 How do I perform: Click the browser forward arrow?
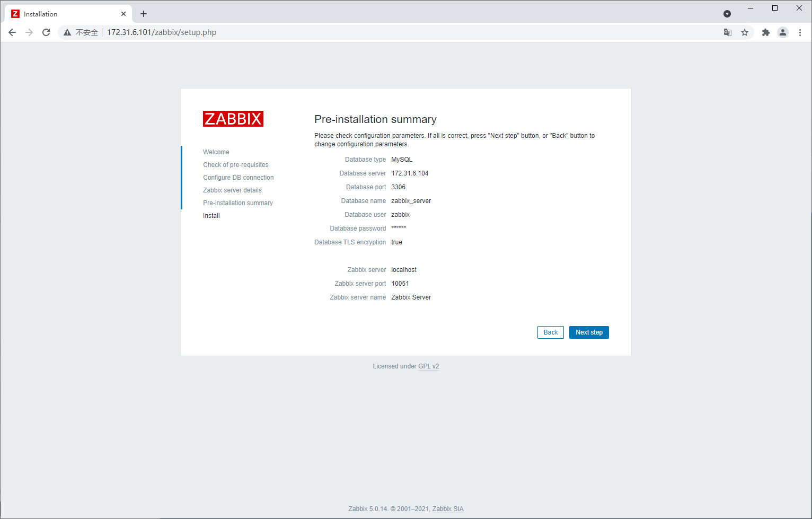pos(29,32)
